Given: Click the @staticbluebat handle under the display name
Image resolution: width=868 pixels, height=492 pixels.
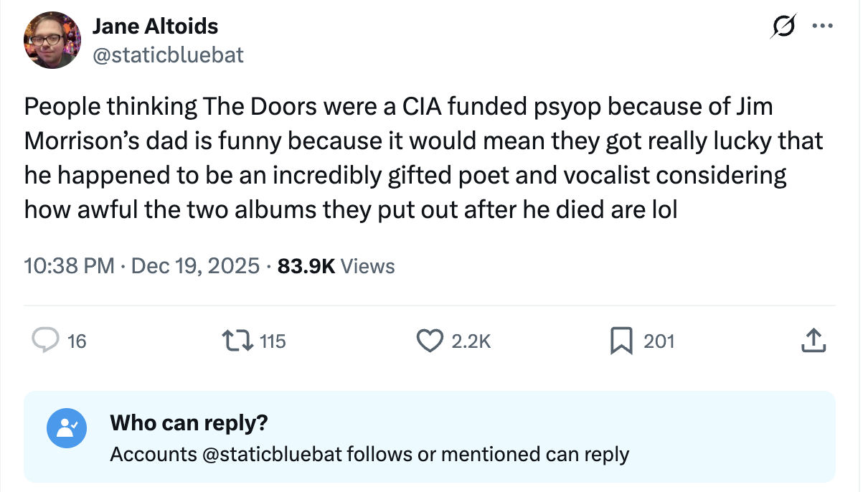Looking at the screenshot, I should 168,55.
